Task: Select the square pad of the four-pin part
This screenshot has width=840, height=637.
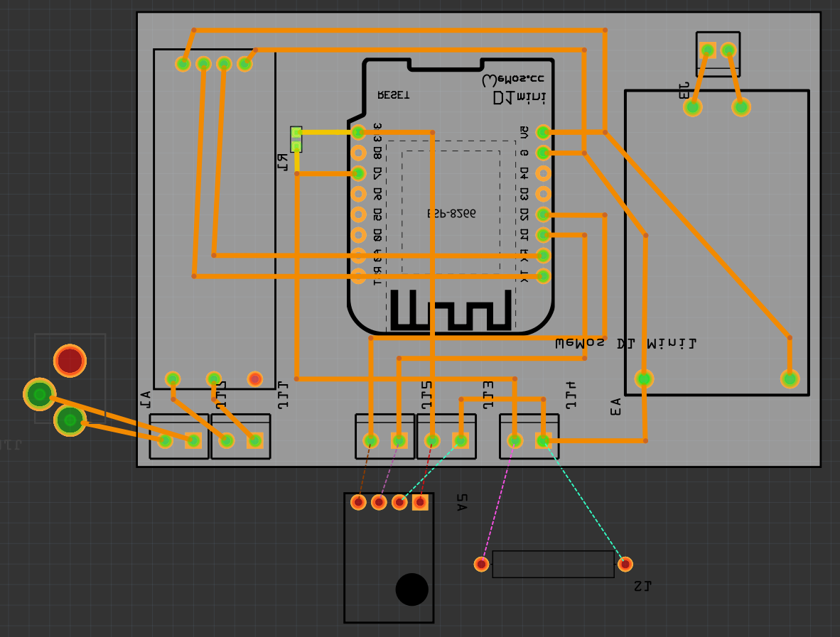Action: click(x=420, y=503)
